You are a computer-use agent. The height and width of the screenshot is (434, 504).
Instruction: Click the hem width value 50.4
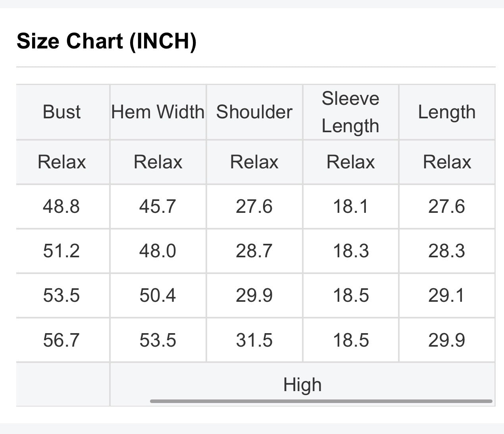(x=158, y=295)
